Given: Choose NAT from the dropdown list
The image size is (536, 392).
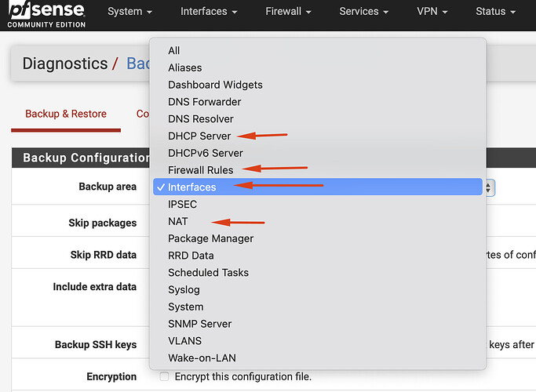Looking at the screenshot, I should (x=178, y=222).
